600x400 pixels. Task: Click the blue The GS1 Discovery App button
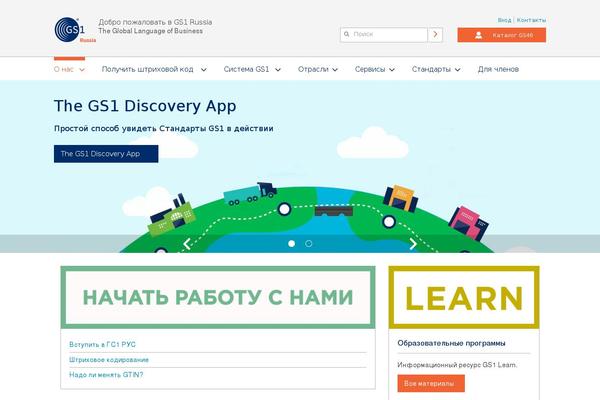(106, 154)
